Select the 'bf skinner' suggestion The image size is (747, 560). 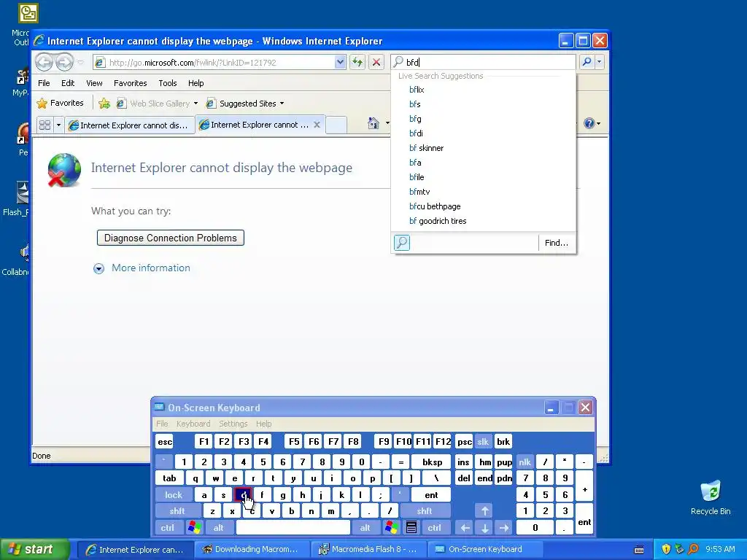pos(484,148)
